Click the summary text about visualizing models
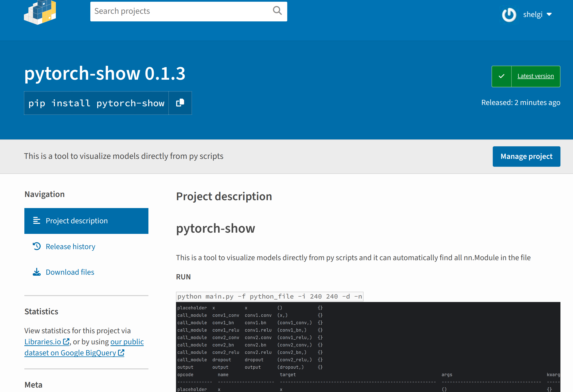The image size is (573, 392). 124,156
